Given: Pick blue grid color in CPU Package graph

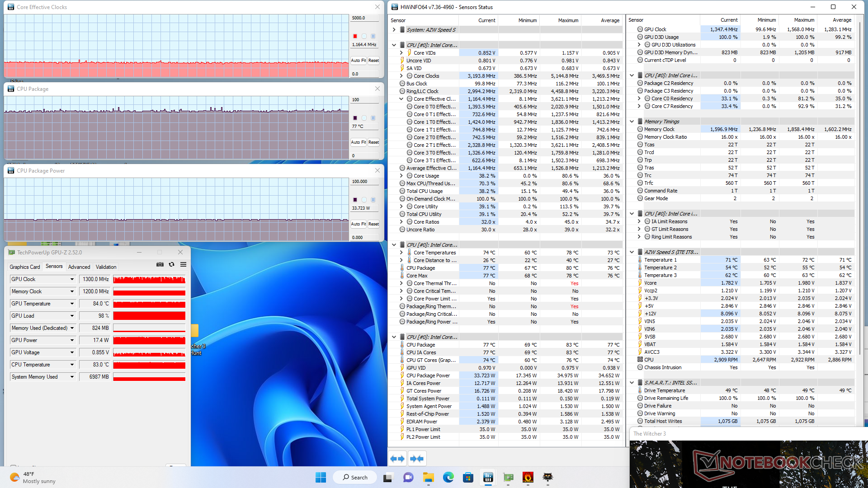Looking at the screenshot, I should coord(373,118).
